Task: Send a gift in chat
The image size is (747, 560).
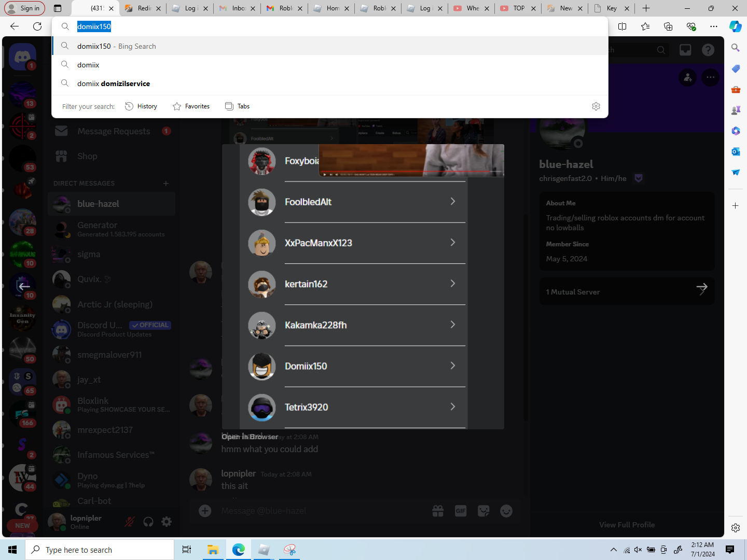Action: [x=438, y=511]
